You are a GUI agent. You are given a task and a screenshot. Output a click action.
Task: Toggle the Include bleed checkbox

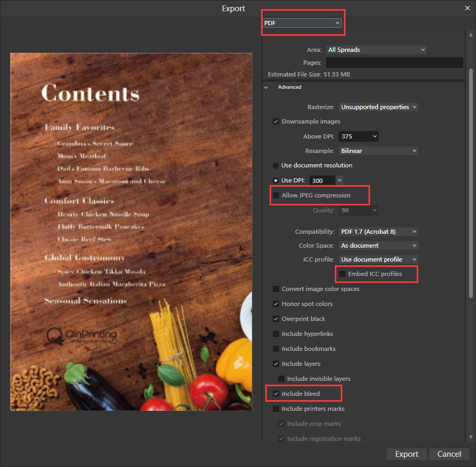tap(276, 394)
